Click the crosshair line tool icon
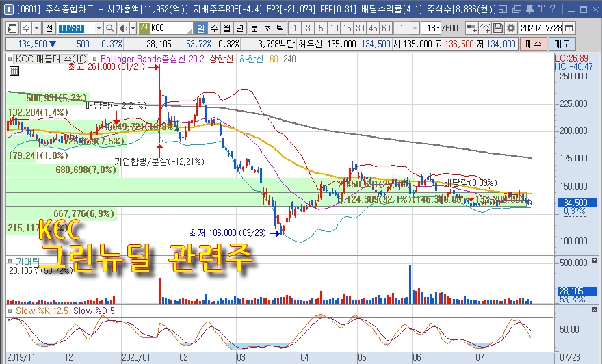 [485, 28]
